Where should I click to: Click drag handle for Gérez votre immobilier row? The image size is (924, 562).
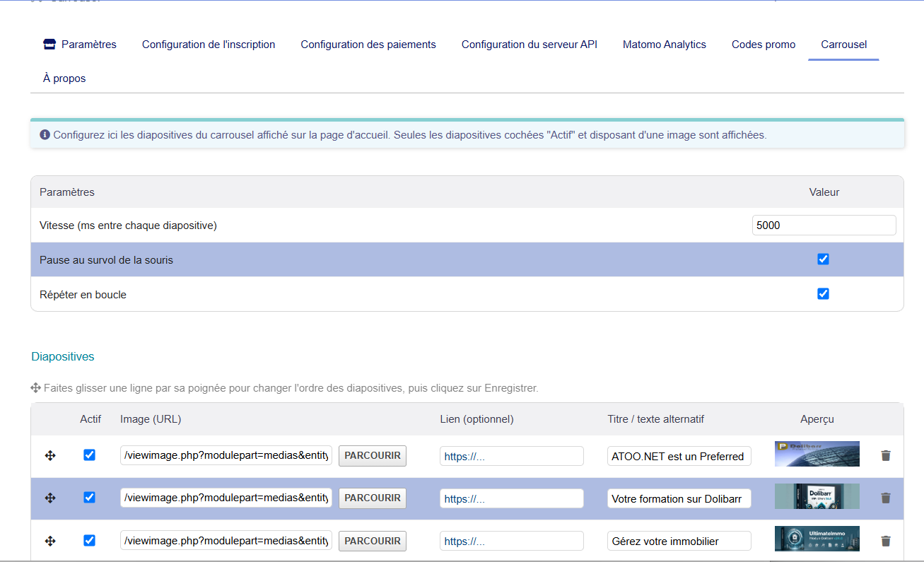[50, 541]
